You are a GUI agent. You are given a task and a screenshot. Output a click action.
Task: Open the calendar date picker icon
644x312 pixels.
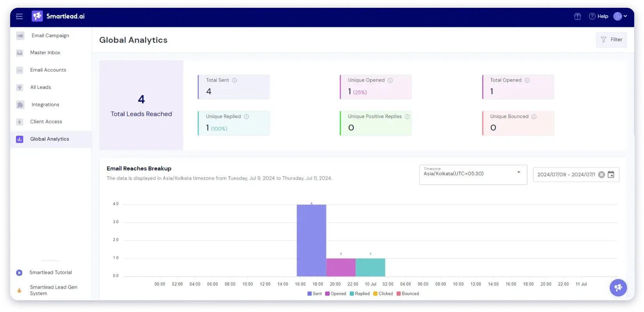(611, 175)
